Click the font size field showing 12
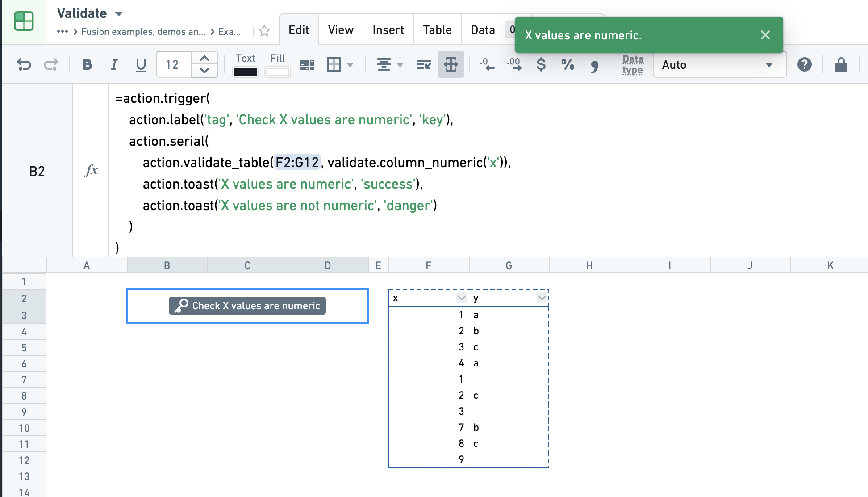The width and height of the screenshot is (868, 497). tap(174, 65)
